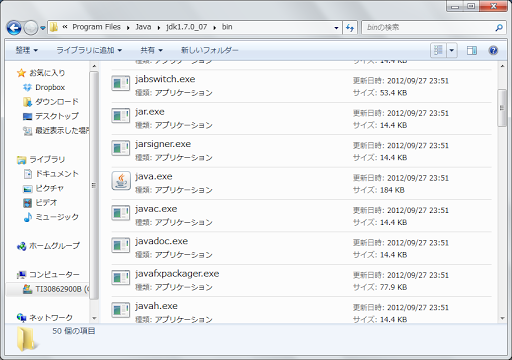Click the search magnifier icon
Image resolution: width=512 pixels, height=360 pixels.
pos(499,28)
